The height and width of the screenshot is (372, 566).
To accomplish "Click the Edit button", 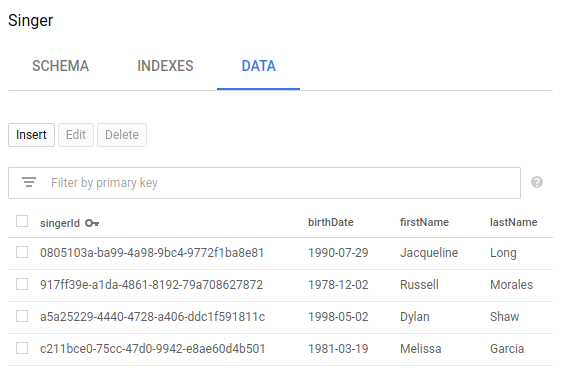I will coord(76,135).
